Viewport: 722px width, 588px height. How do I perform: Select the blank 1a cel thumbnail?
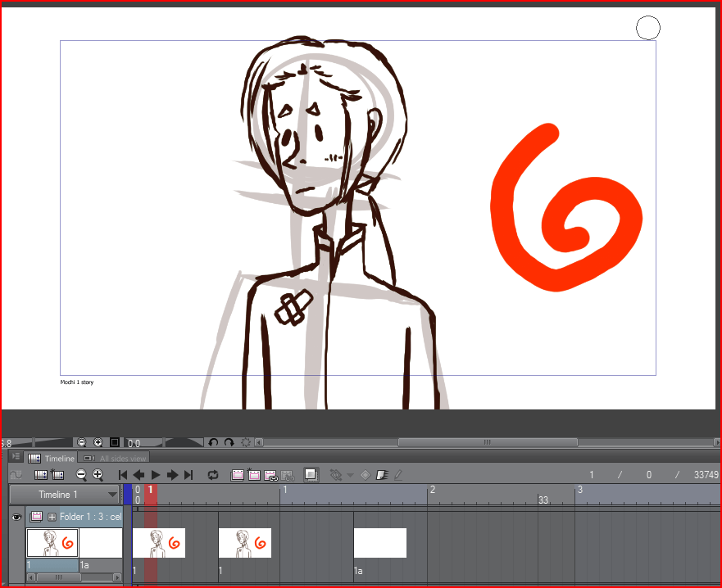tap(100, 542)
